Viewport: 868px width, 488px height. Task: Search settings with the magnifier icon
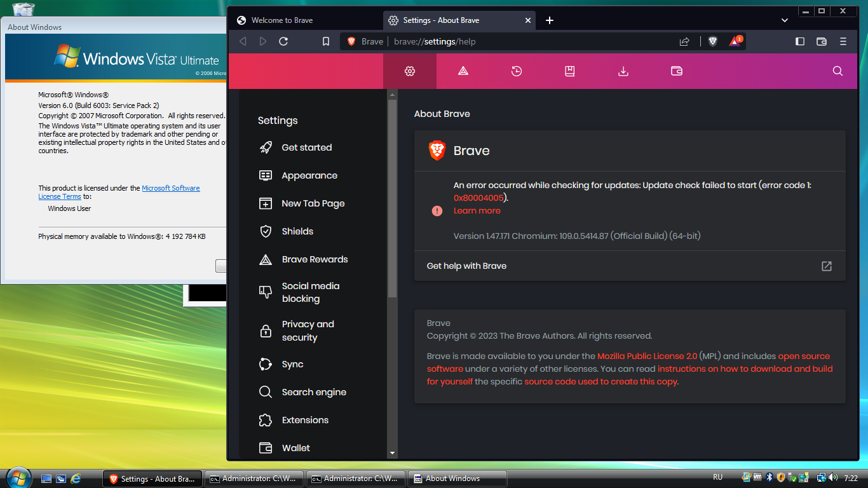click(837, 71)
